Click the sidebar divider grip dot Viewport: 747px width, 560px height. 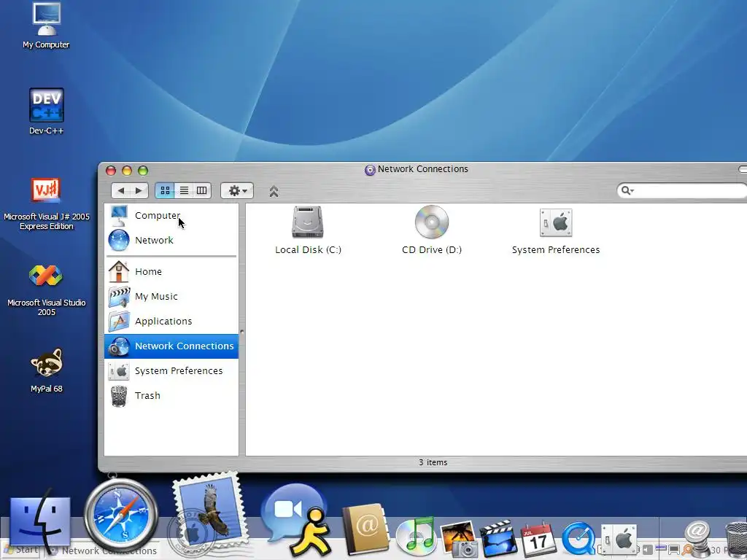coord(241,332)
